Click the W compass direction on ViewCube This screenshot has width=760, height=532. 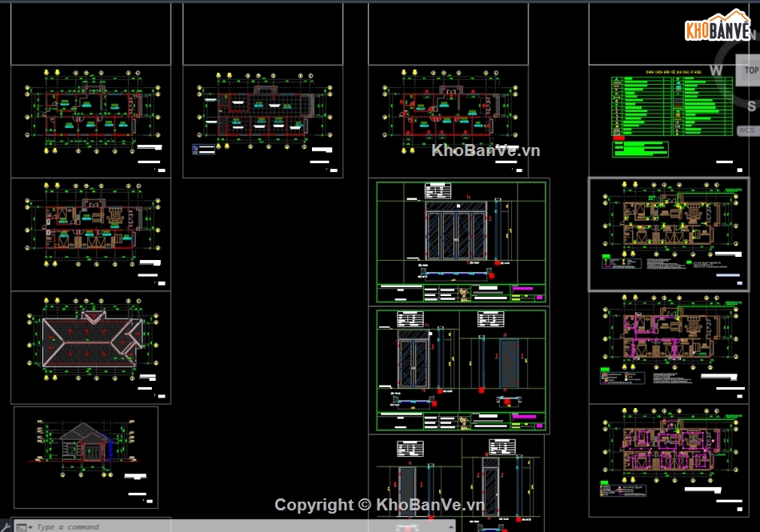pos(716,70)
